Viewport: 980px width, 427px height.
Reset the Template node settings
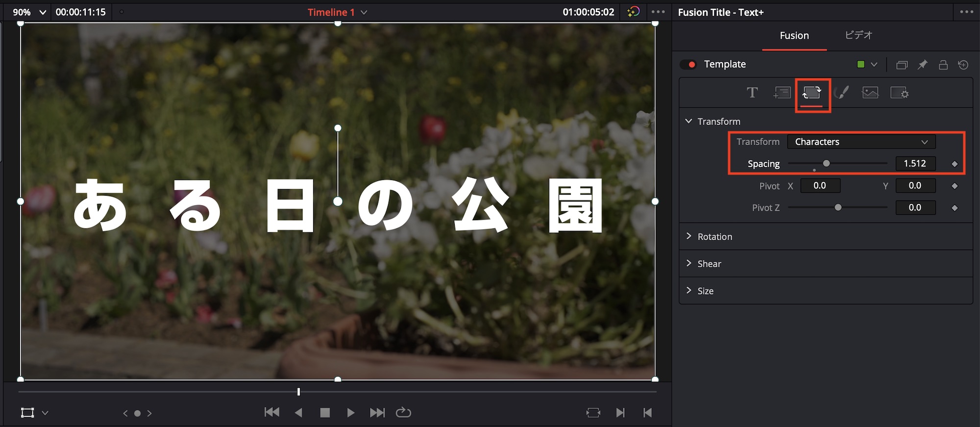click(x=963, y=65)
